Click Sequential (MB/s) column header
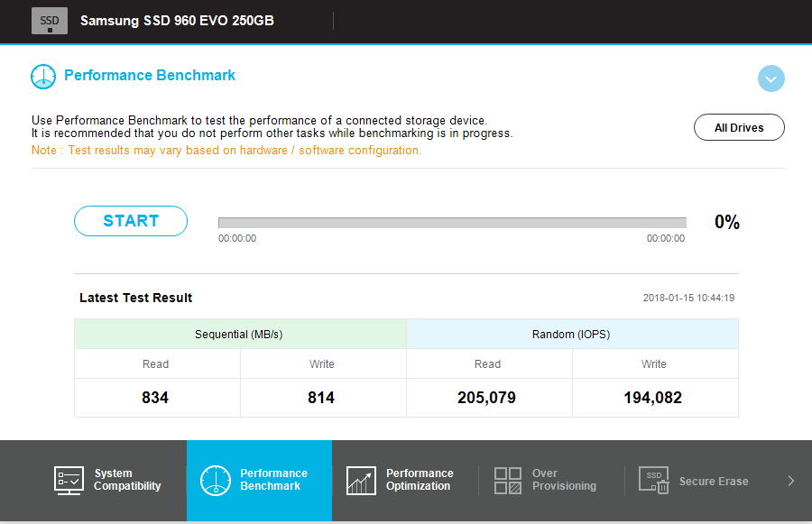The image size is (812, 524). click(x=240, y=334)
